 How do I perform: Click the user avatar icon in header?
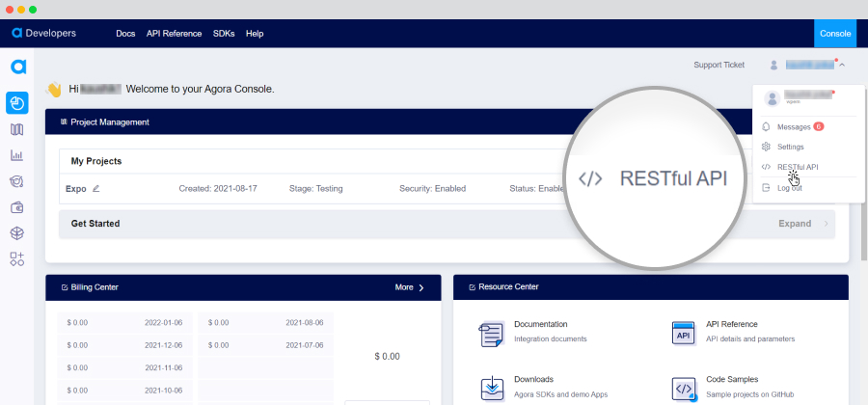(x=773, y=66)
